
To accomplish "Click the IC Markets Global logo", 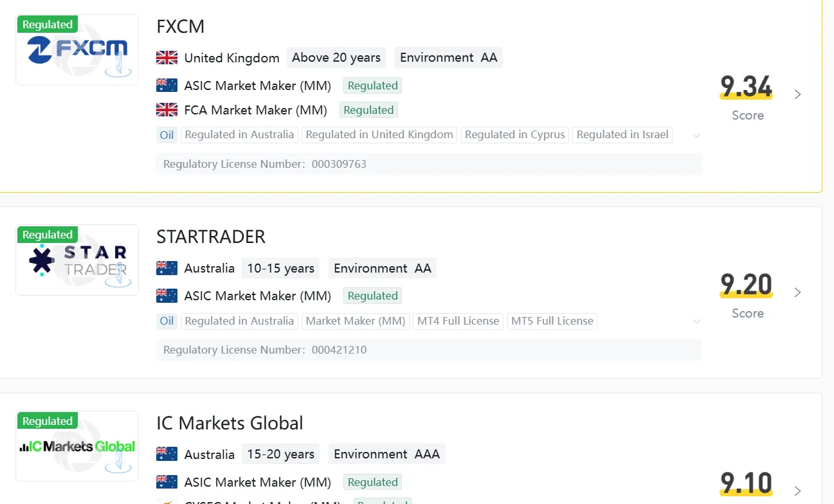I will pos(77,446).
